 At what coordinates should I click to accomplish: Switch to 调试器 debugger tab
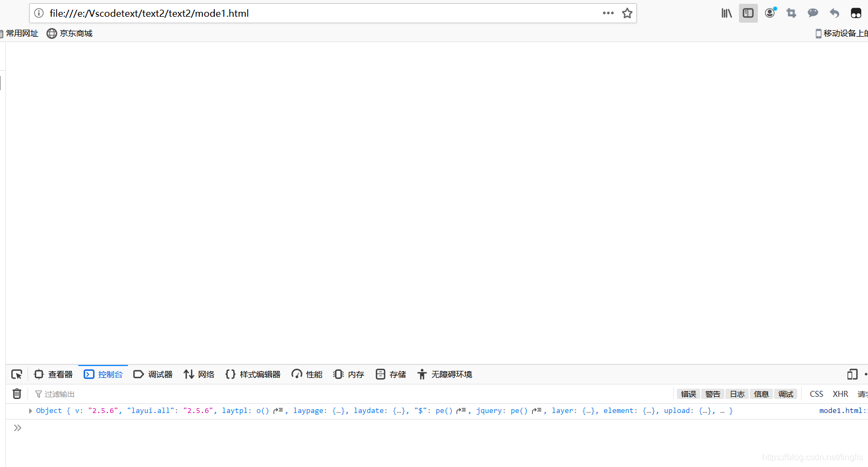click(x=153, y=374)
